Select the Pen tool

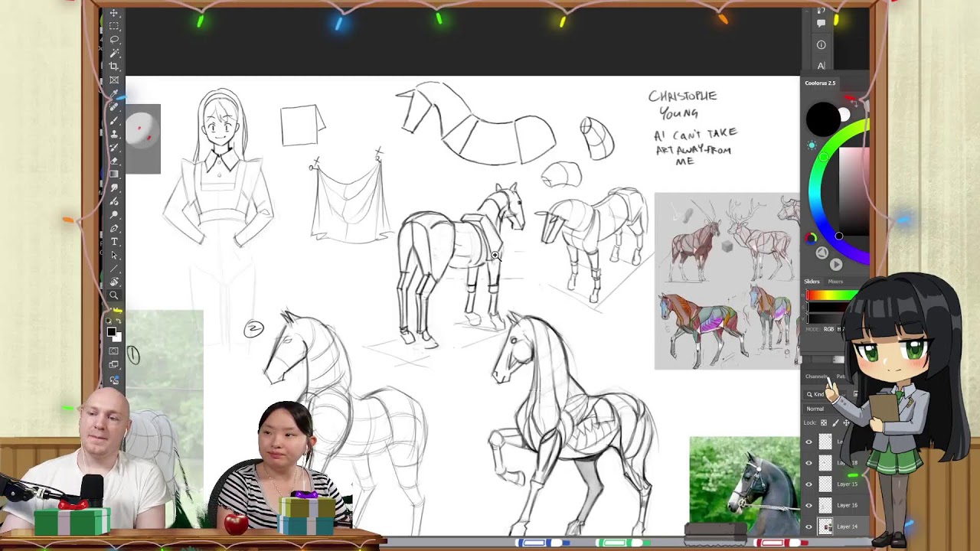[114, 229]
